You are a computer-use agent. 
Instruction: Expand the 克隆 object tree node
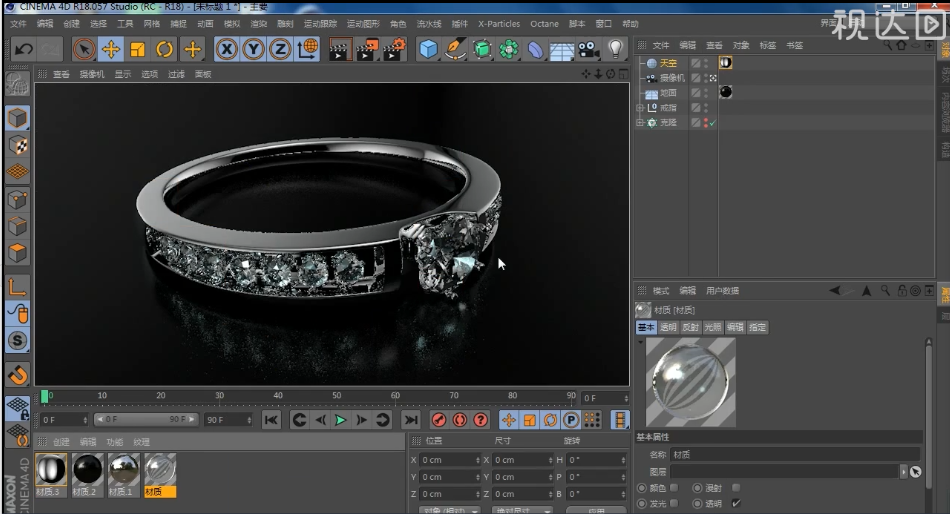[640, 122]
